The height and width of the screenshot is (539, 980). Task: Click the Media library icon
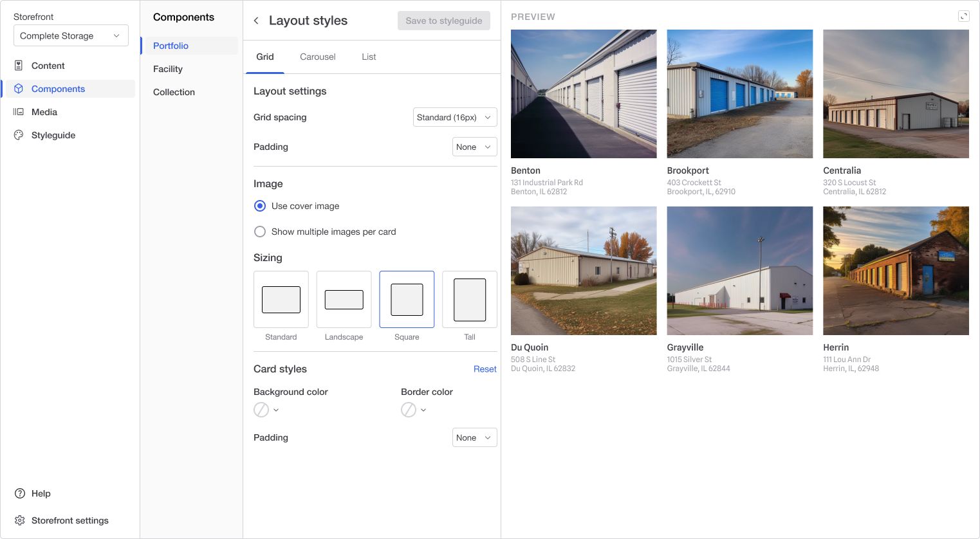click(x=19, y=112)
